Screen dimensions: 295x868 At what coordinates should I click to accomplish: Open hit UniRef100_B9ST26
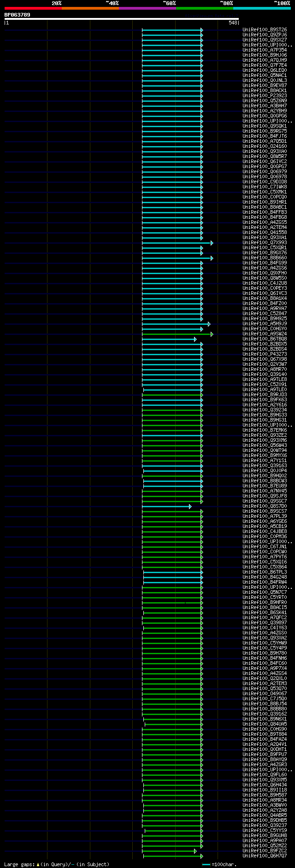coord(265,30)
